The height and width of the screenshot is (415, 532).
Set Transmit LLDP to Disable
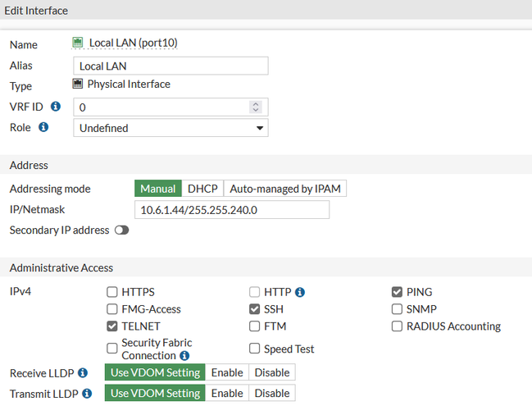[271, 394]
